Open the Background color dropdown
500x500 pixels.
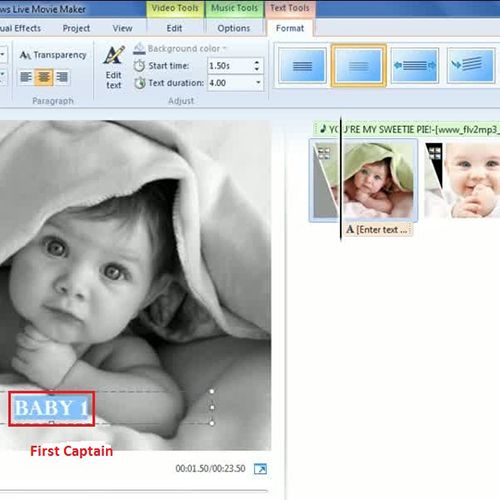pos(180,49)
